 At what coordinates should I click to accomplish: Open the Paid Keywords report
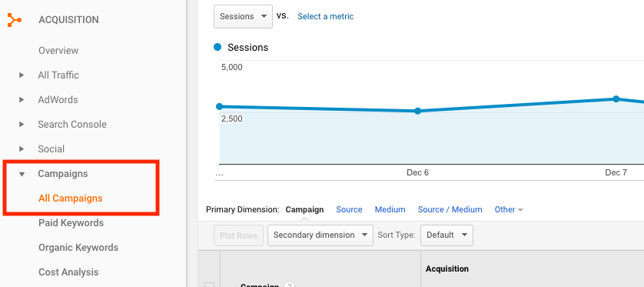point(71,223)
